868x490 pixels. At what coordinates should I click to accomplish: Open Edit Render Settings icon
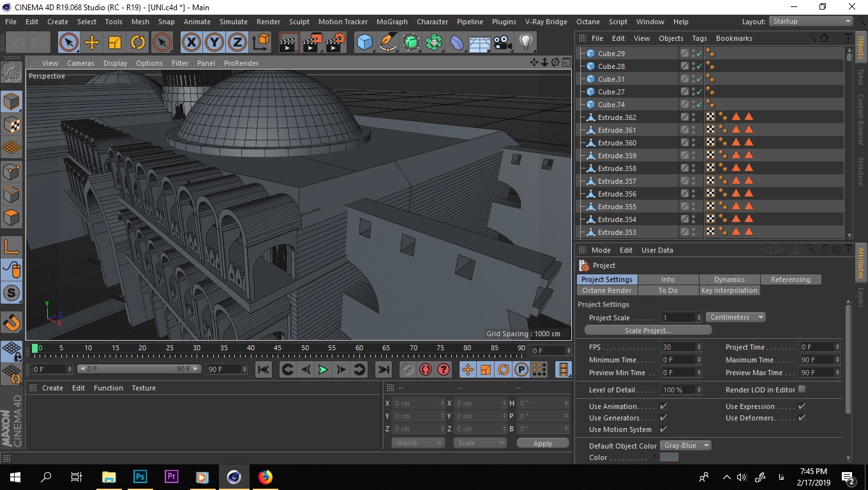pyautogui.click(x=335, y=43)
